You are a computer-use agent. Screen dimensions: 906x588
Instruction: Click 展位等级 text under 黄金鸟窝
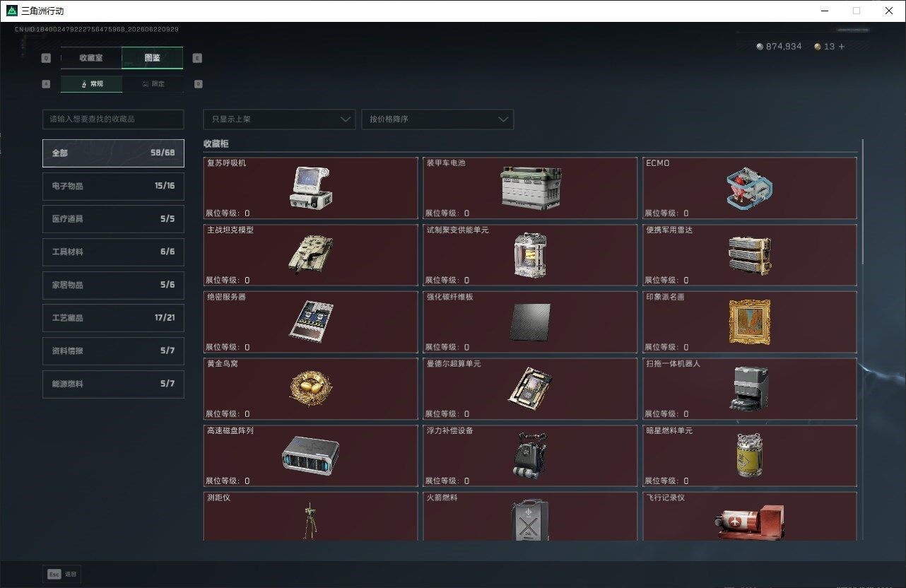coord(228,413)
